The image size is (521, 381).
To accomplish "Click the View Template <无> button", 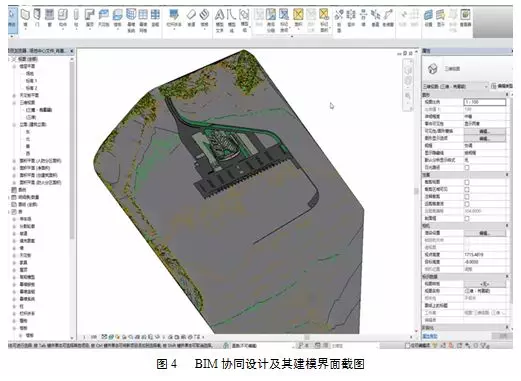I will (x=484, y=284).
